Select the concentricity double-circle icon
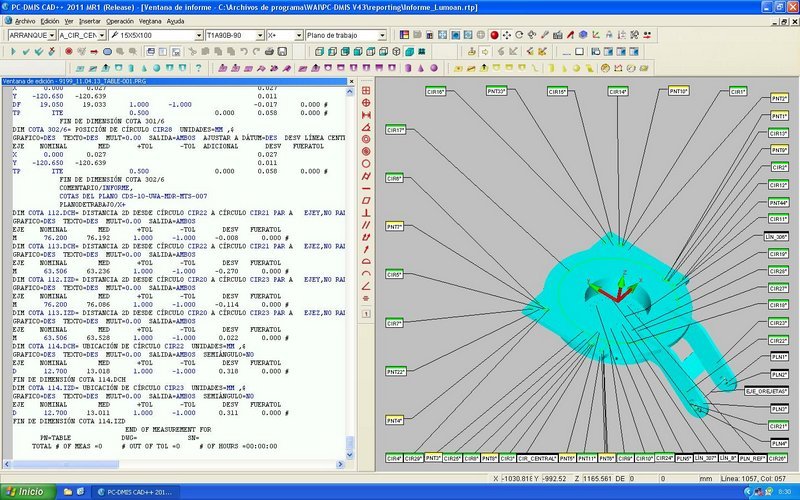800x500 pixels. point(366,139)
